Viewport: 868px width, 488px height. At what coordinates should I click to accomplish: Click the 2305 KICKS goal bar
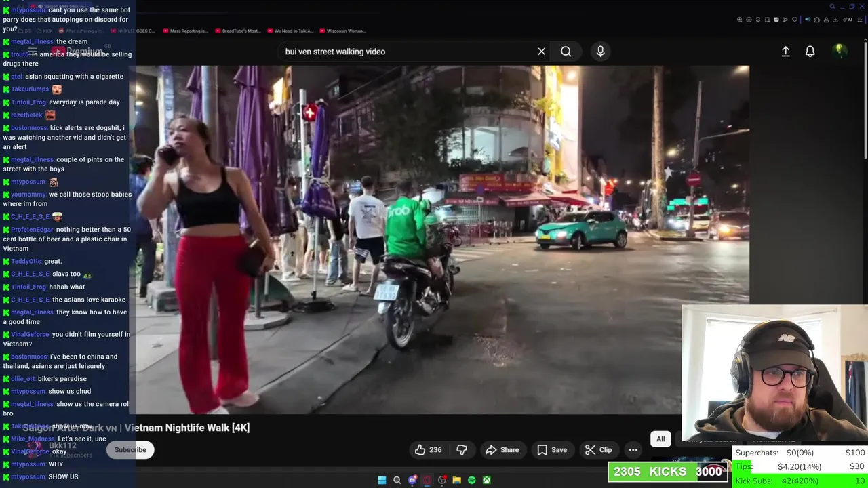667,472
